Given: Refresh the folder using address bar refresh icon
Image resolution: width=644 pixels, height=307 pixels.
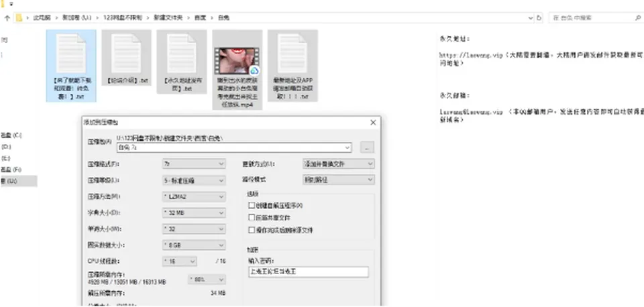Looking at the screenshot, I should pyautogui.click(x=539, y=18).
